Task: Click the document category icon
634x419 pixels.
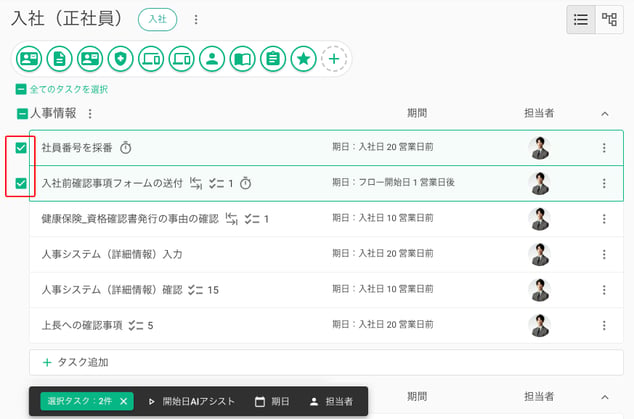Action: [59, 59]
